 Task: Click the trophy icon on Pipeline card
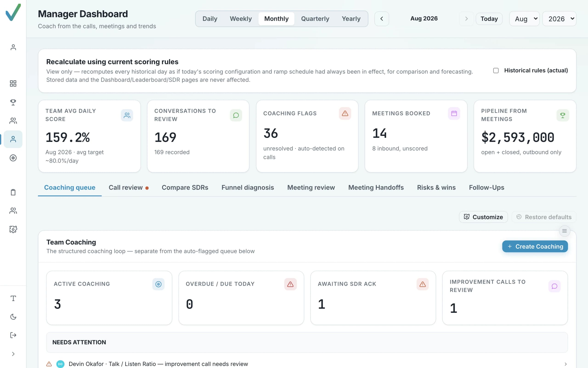(563, 115)
